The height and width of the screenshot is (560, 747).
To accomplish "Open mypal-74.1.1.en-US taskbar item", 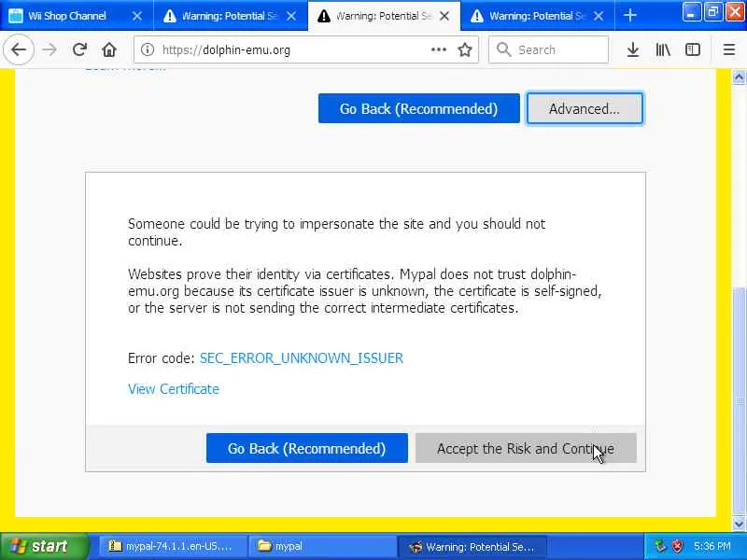I will click(x=173, y=546).
